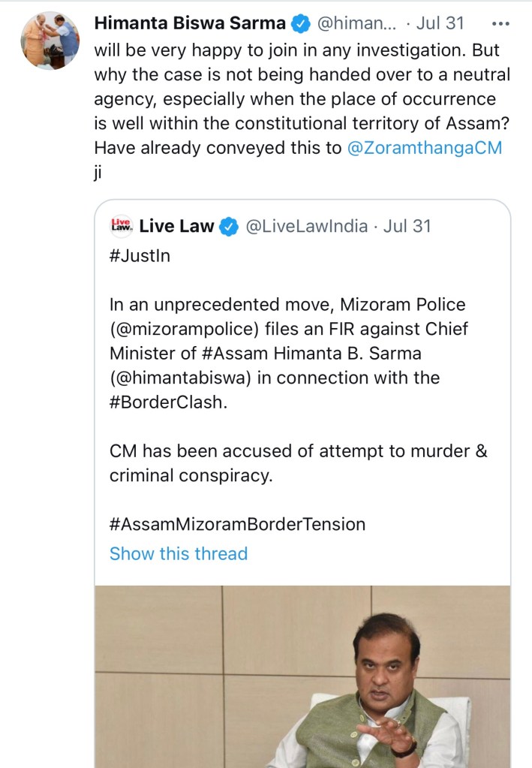Screen dimensions: 532x768
Task: Open the @ZoramthangaCM mention
Action: point(425,148)
